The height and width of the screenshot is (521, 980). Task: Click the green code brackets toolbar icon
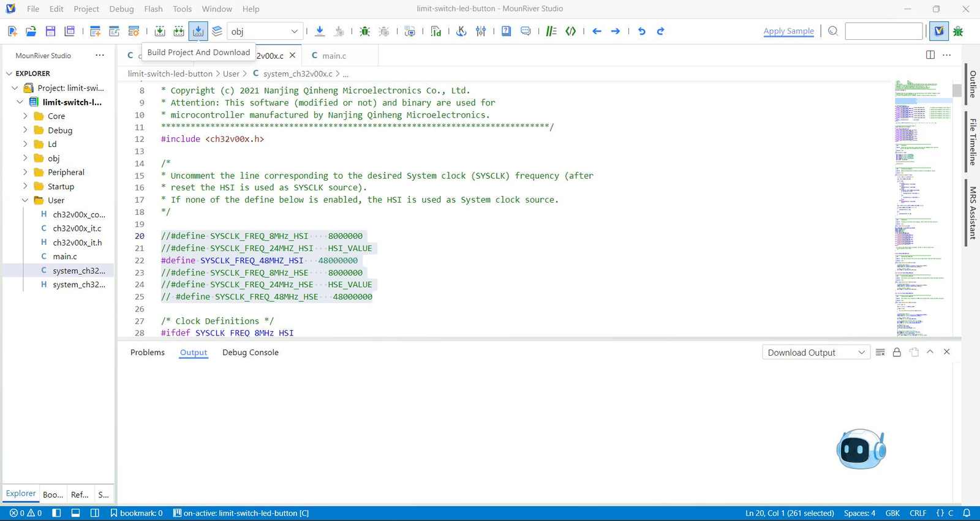click(571, 31)
